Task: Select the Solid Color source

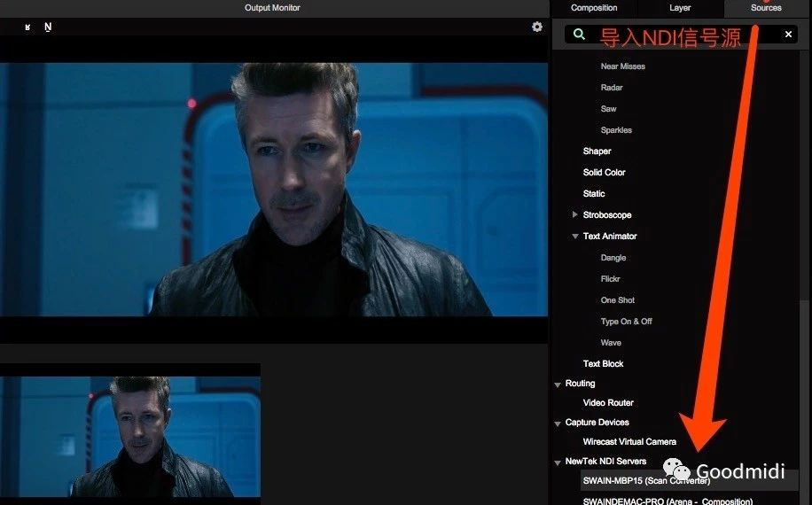Action: [605, 172]
